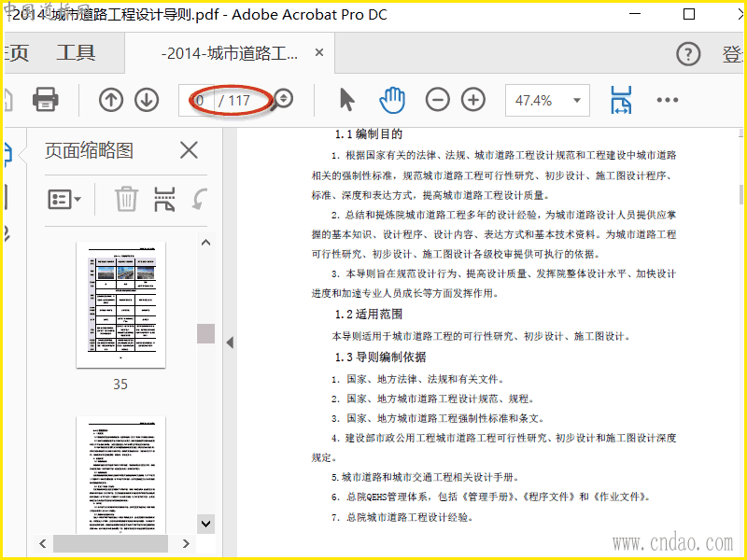Screen dimensions: 747x560
Task: Minimize the Acrobat window
Action: click(635, 14)
